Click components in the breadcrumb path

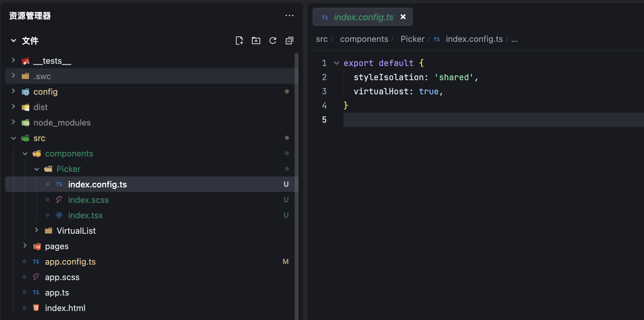click(364, 39)
